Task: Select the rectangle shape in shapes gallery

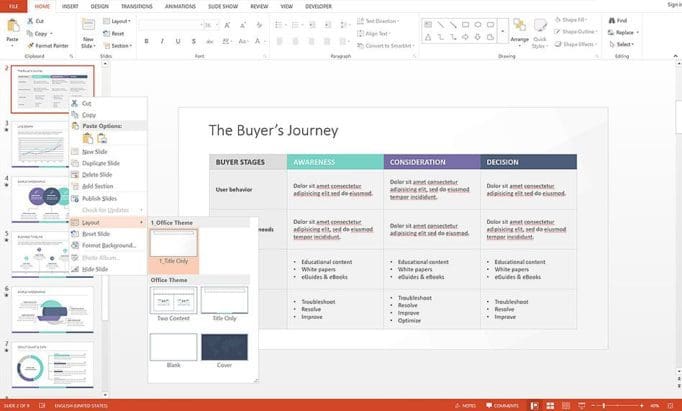Action: 465,25
